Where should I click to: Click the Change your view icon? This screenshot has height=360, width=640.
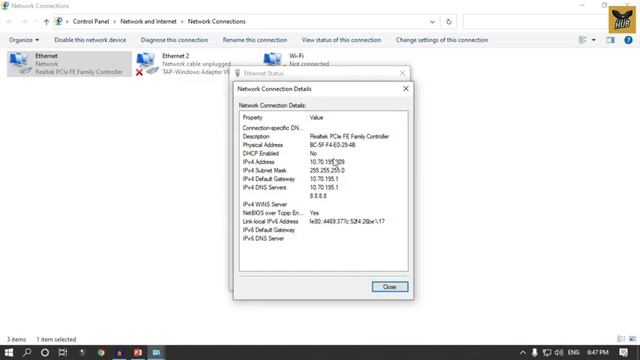(x=582, y=40)
